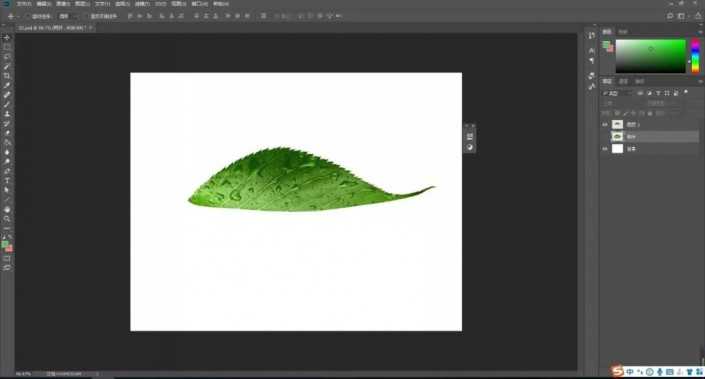Open the auto-select target dropdown in options bar
This screenshot has height=379, width=705.
[x=68, y=16]
